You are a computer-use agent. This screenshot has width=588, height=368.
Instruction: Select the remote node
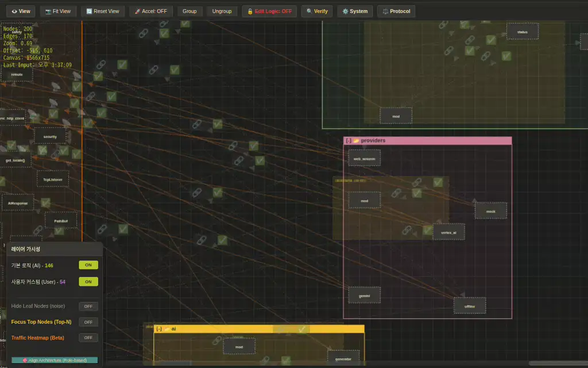tap(17, 74)
